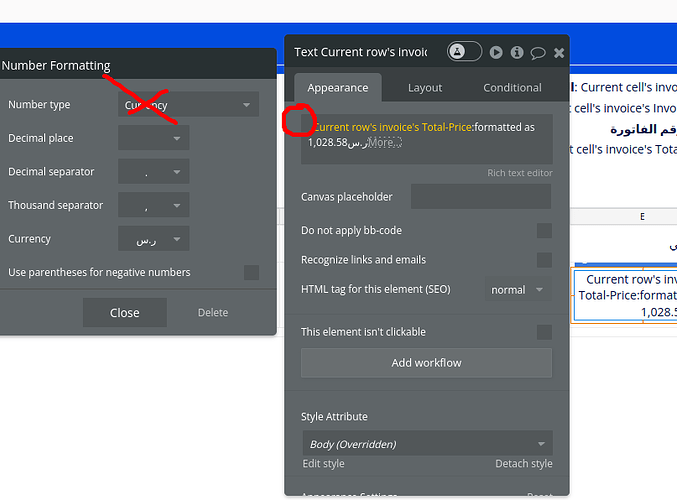
Task: Open the comment bubble icon in element header
Action: [x=538, y=53]
